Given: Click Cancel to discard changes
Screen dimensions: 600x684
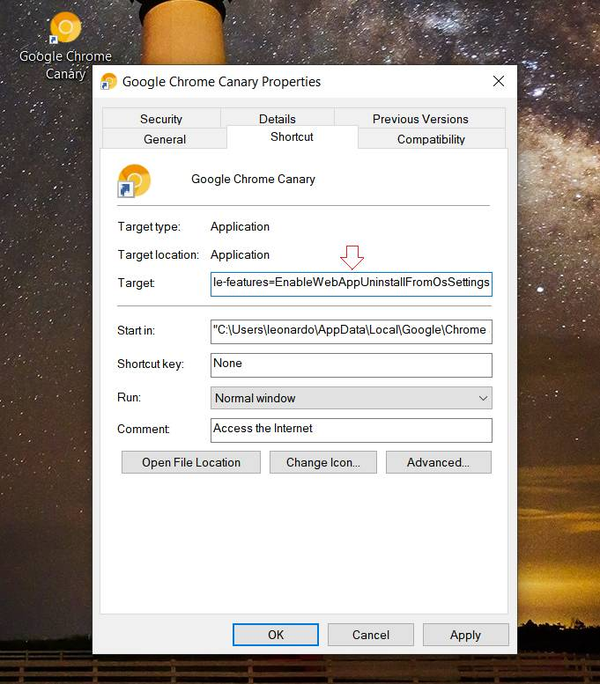Looking at the screenshot, I should [371, 634].
